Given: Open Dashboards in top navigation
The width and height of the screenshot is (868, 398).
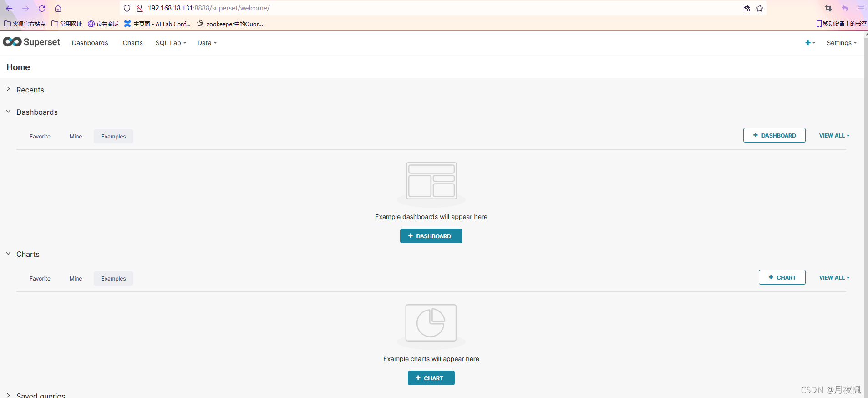Looking at the screenshot, I should click(x=90, y=43).
